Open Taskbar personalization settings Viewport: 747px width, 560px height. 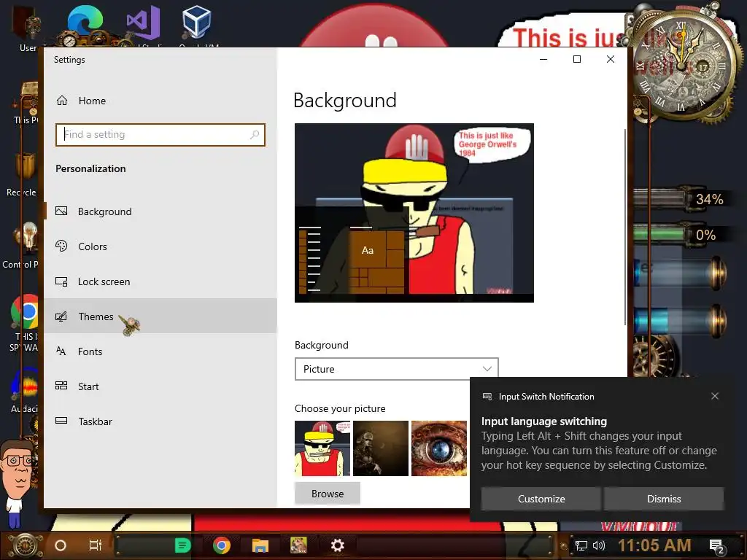click(x=160, y=421)
